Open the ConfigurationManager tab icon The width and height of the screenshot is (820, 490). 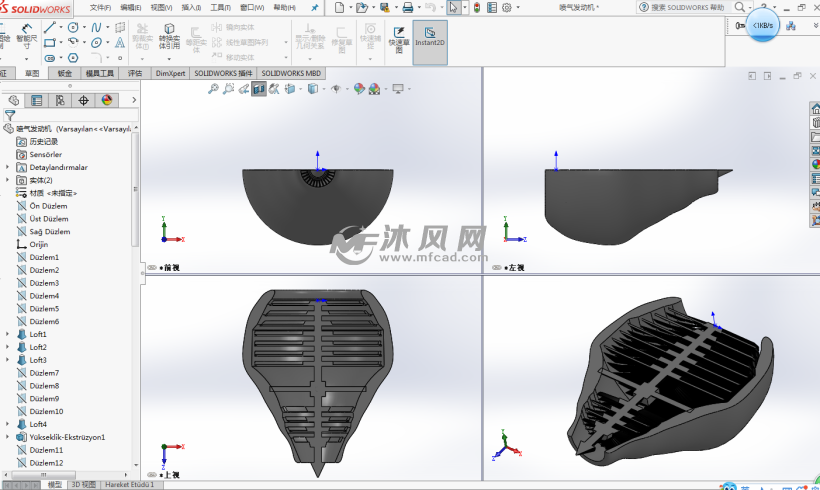(60, 100)
